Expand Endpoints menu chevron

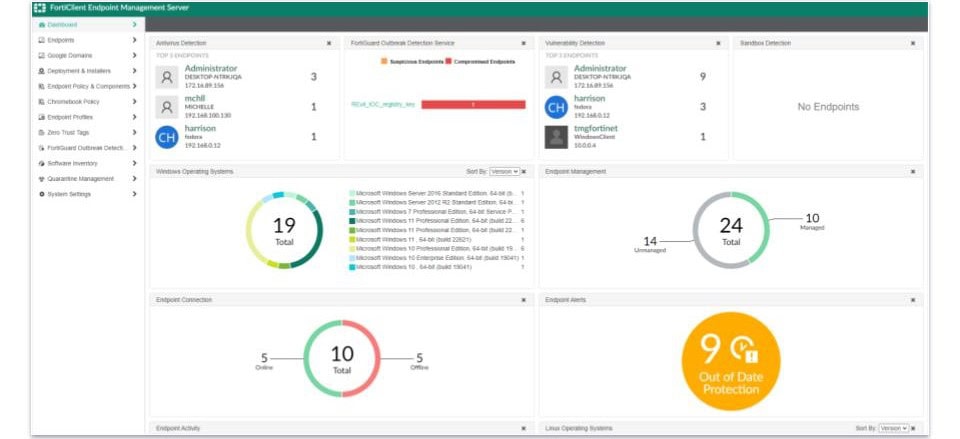point(134,40)
